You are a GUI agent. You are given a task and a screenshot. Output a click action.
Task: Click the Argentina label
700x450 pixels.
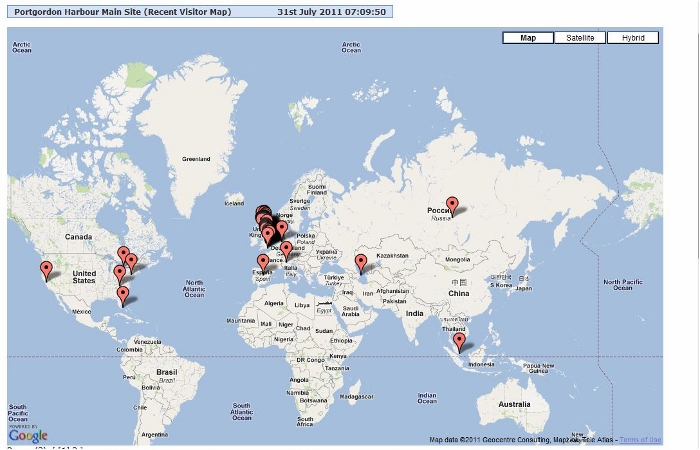154,434
